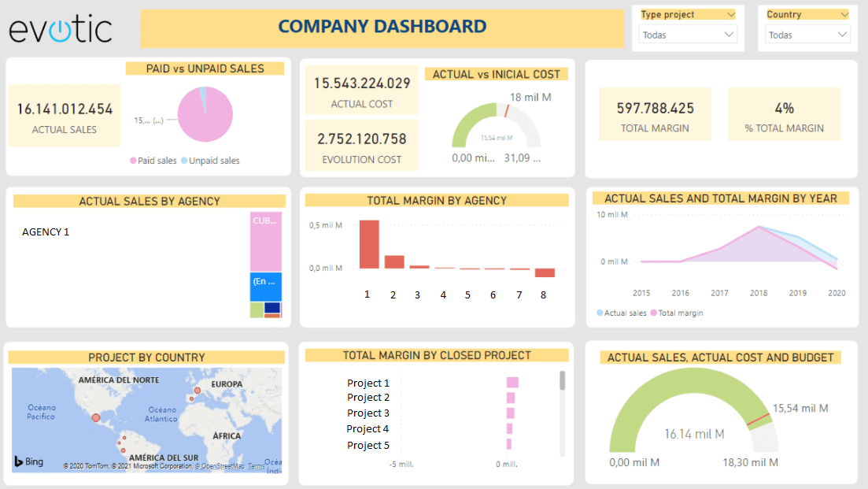Click the Bing logo on the map
The width and height of the screenshot is (868, 489).
(28, 461)
